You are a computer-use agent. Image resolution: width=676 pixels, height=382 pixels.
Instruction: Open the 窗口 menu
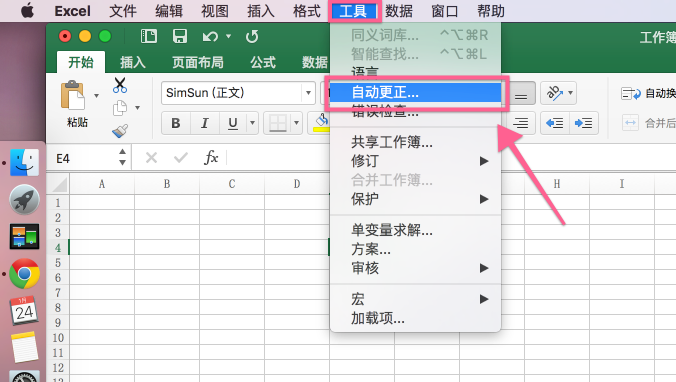point(444,11)
